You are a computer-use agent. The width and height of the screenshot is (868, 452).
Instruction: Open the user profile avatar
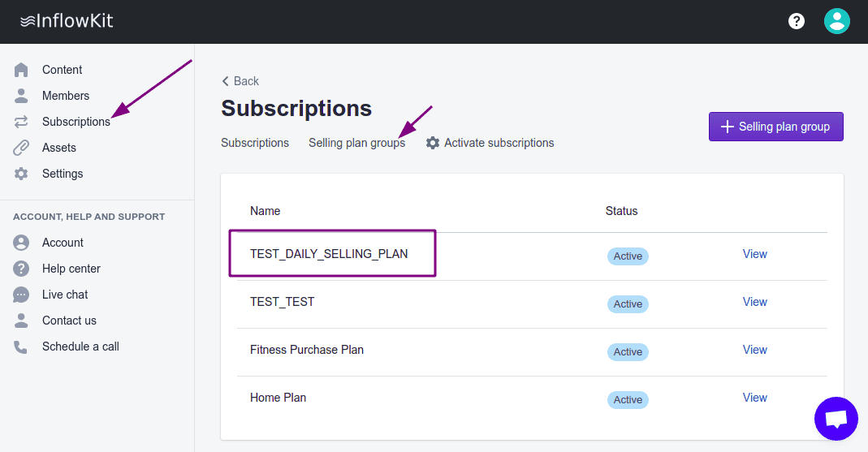(x=836, y=21)
